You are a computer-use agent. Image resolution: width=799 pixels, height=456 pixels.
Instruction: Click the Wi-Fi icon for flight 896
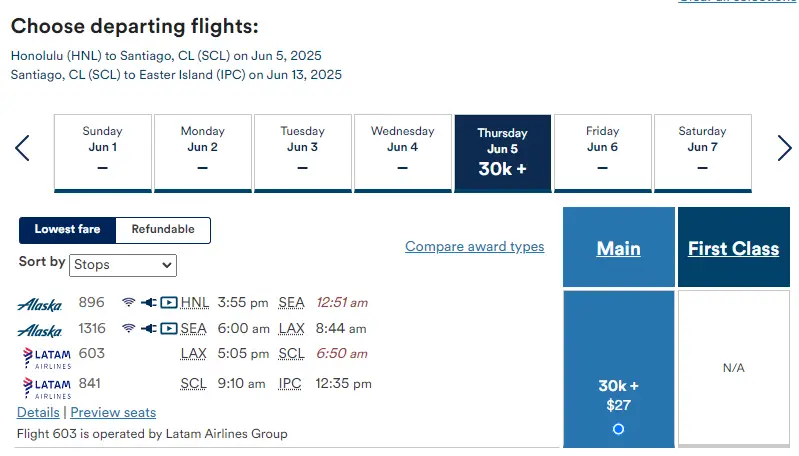(128, 302)
